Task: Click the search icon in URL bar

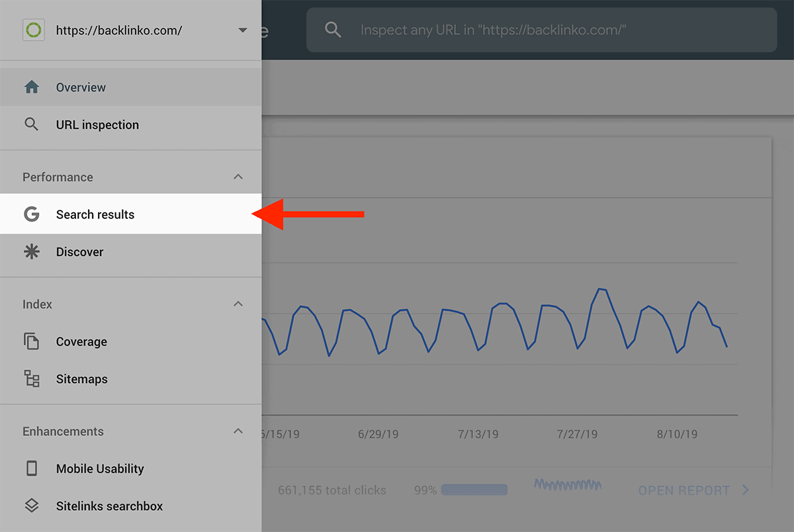Action: click(333, 30)
